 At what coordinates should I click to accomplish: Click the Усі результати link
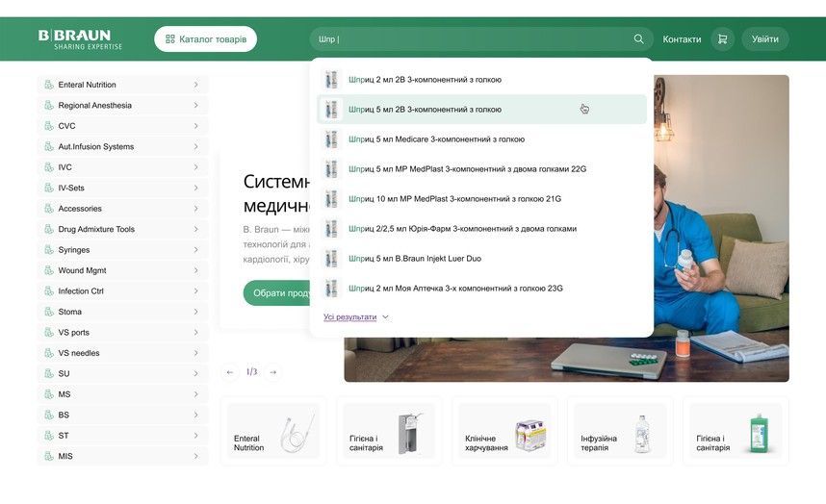click(x=349, y=316)
